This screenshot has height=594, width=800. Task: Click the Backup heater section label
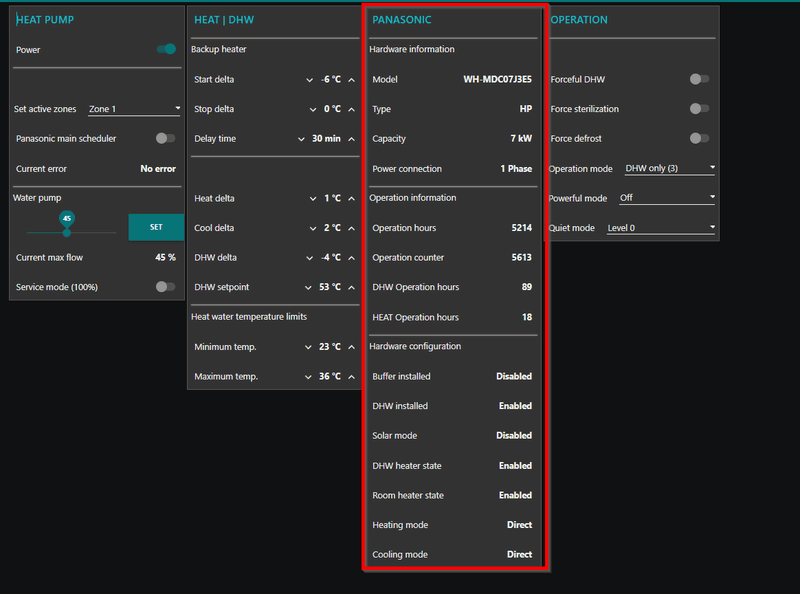[x=218, y=49]
